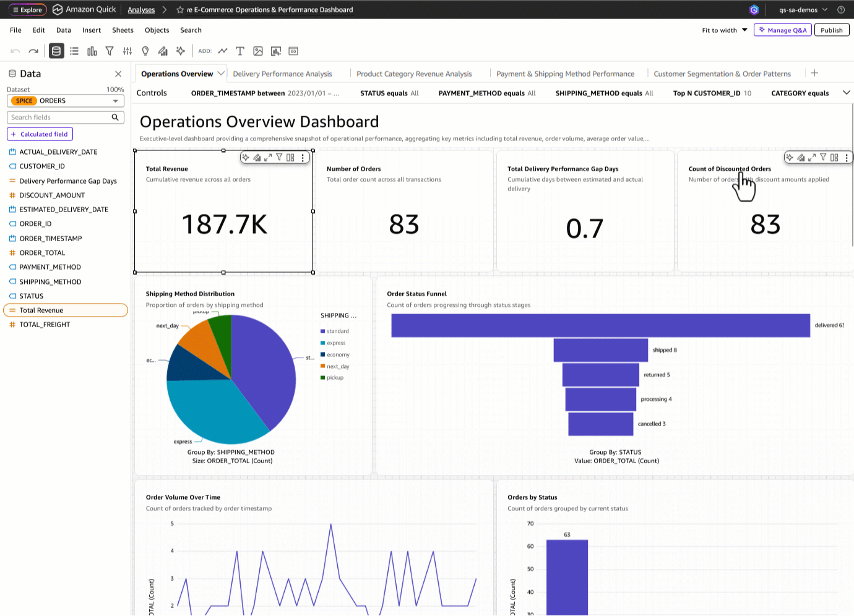Maximize the Total Revenue visual with the expand arrows

point(268,158)
